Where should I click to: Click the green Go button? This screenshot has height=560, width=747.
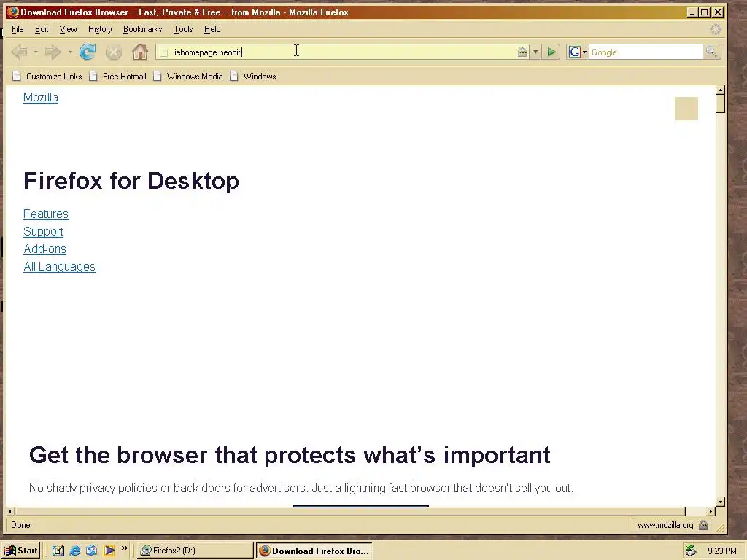tap(551, 52)
